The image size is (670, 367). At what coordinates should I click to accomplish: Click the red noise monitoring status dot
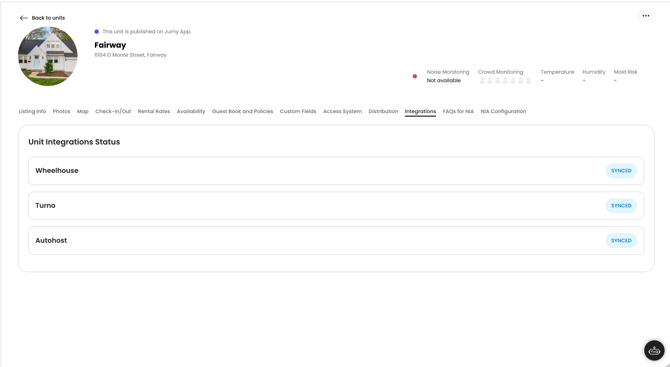pos(414,76)
